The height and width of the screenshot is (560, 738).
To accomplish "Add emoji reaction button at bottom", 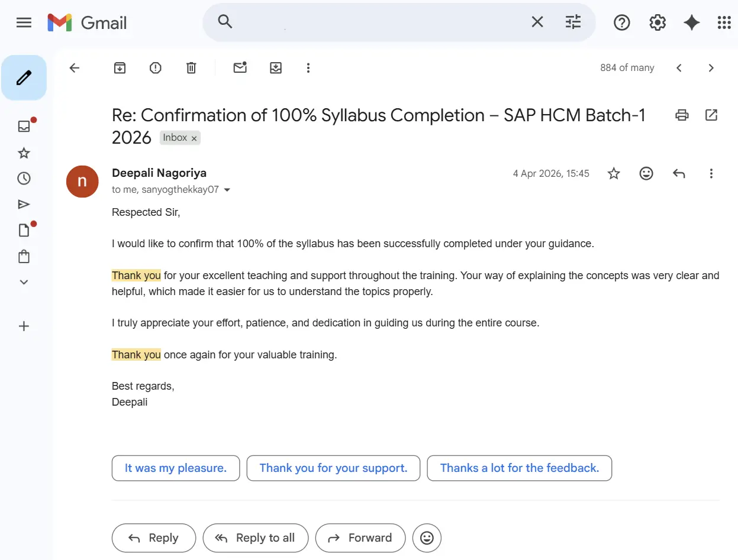I will 427,538.
